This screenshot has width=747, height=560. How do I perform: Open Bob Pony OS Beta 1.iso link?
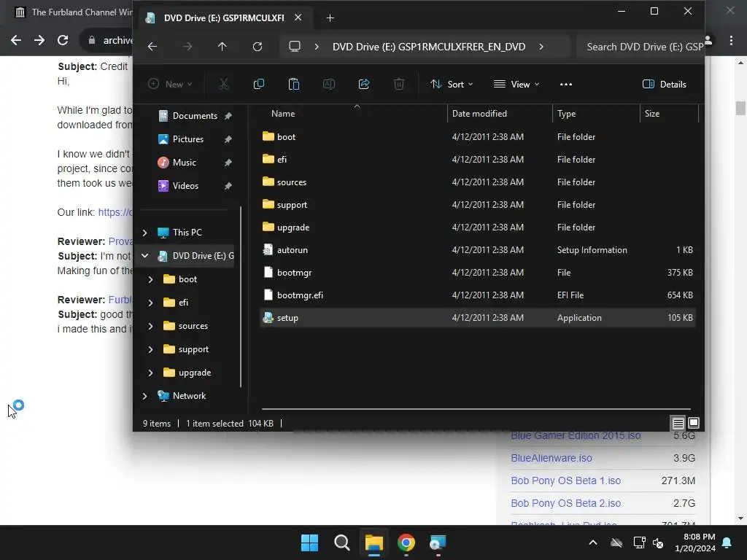point(565,481)
